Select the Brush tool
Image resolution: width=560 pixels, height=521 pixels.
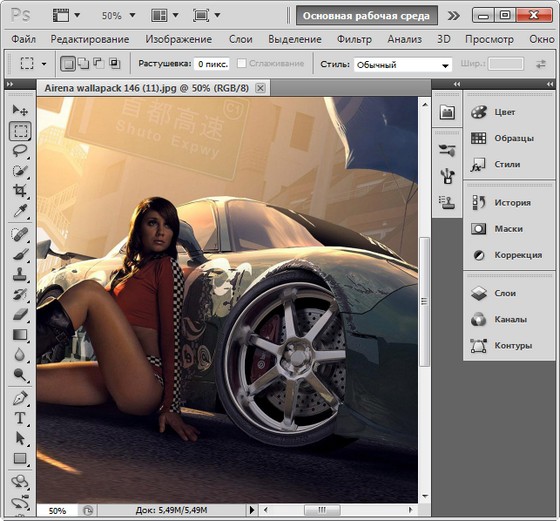[x=20, y=254]
